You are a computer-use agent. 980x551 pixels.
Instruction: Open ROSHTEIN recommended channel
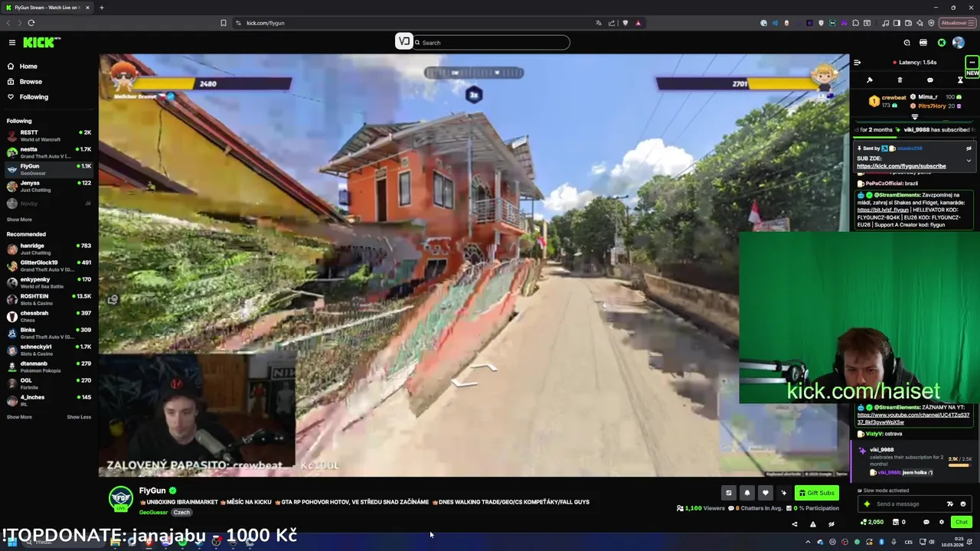click(x=48, y=299)
